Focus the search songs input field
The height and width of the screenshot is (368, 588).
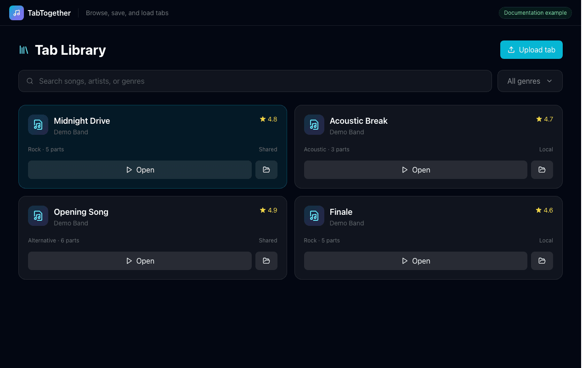click(255, 81)
